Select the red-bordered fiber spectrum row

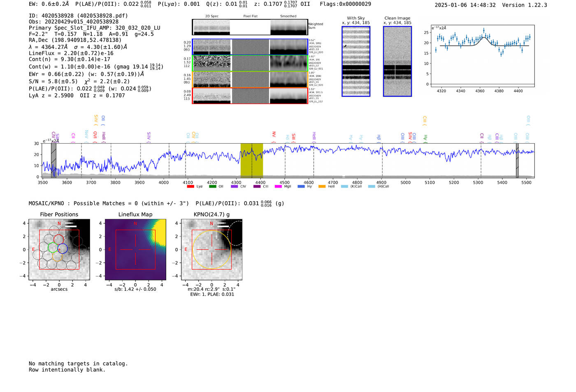[x=250, y=96]
